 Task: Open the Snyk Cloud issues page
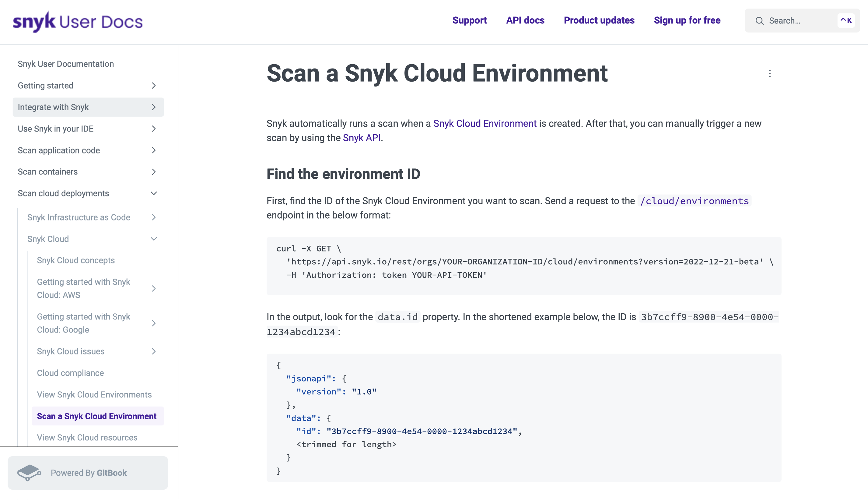coord(71,351)
